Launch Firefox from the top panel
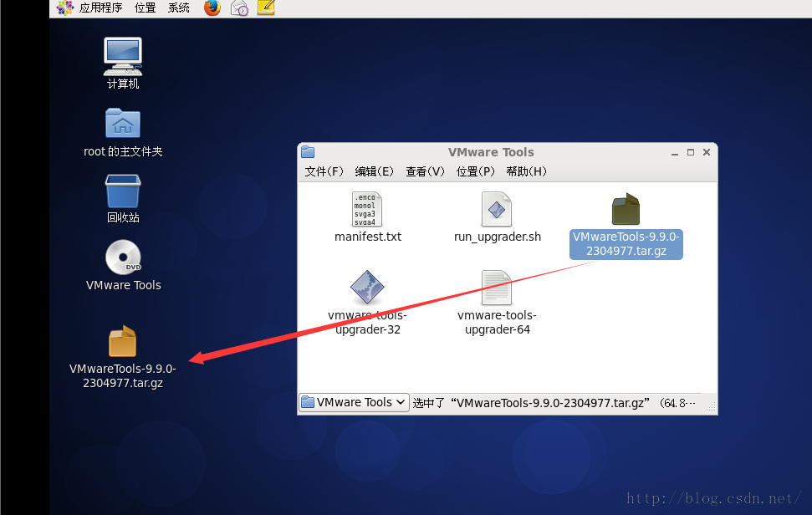The width and height of the screenshot is (812, 515). [x=212, y=8]
